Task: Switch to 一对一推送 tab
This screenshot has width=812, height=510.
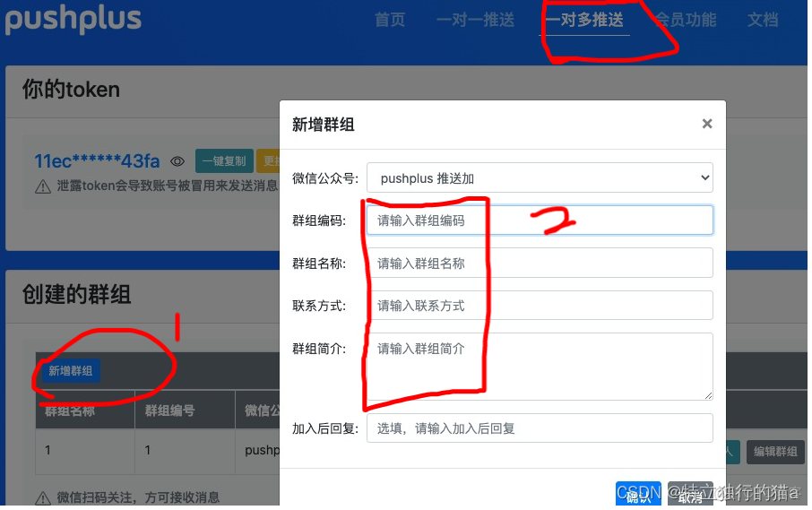Action: [475, 20]
